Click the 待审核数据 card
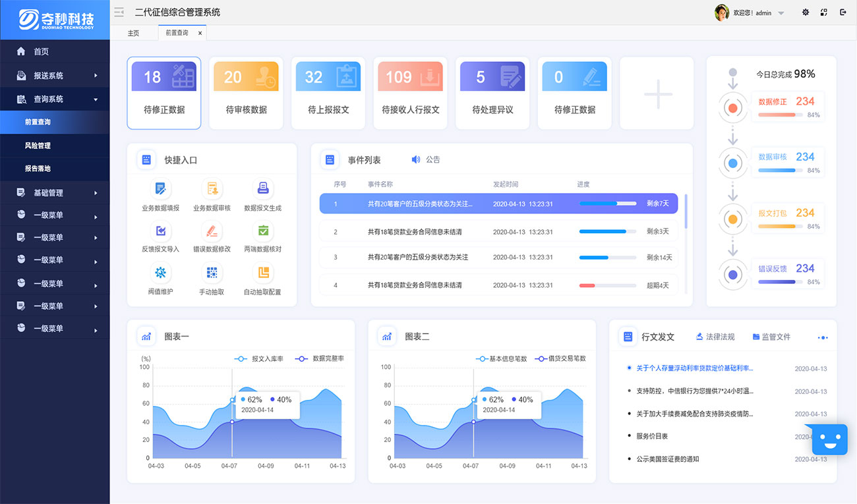 click(x=246, y=92)
